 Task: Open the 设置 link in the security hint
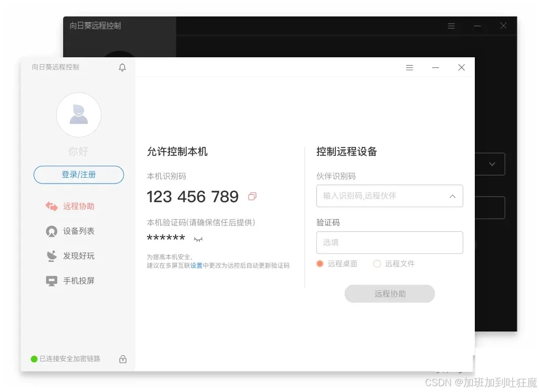(196, 266)
